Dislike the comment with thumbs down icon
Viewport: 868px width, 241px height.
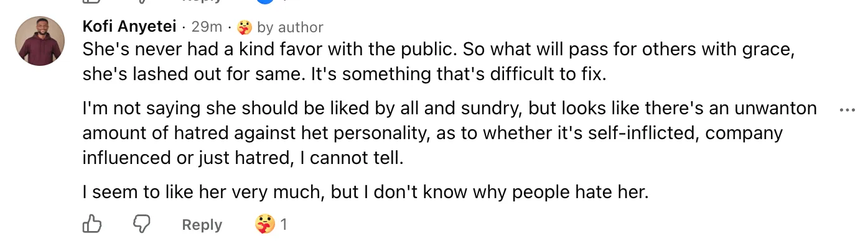point(142,224)
